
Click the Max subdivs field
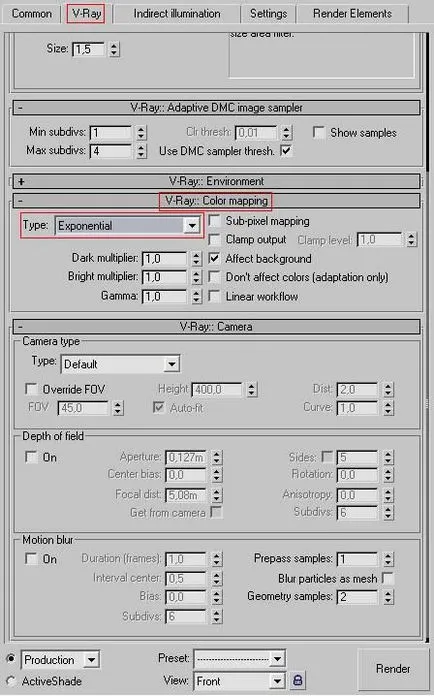(111, 151)
